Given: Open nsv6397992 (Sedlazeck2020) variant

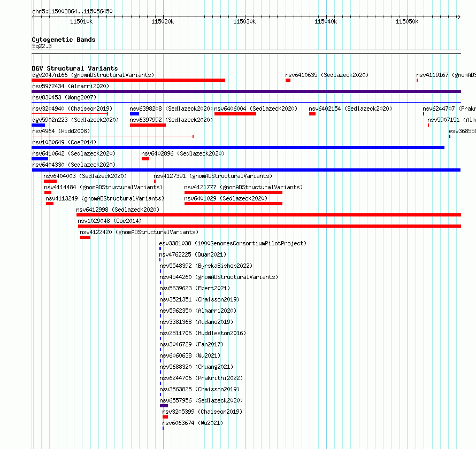Looking at the screenshot, I should 171,120.
